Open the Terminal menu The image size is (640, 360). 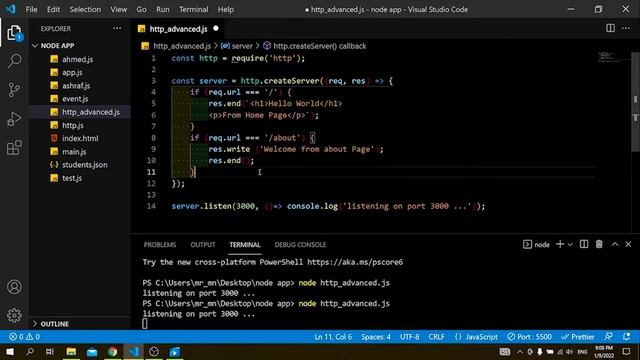193,9
